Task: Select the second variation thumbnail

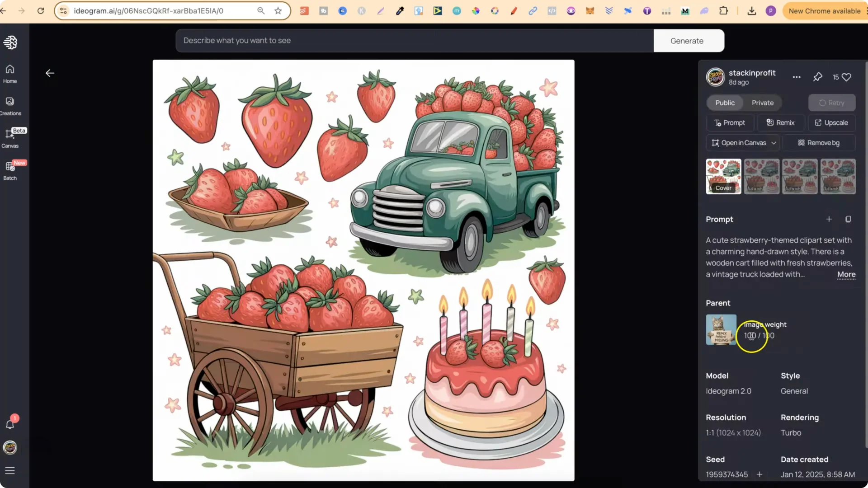Action: point(761,177)
